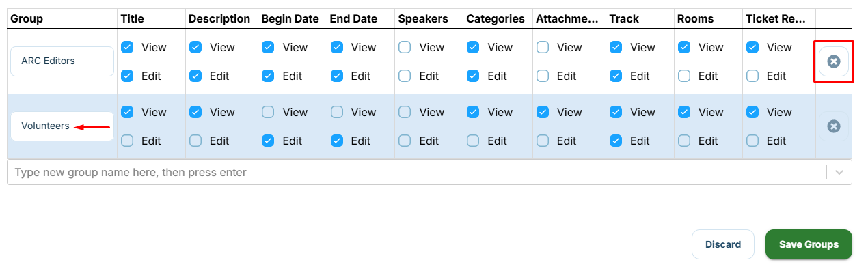Image resolution: width=868 pixels, height=271 pixels.
Task: Enable Rooms Edit for ARC Editors
Action: coord(684,76)
